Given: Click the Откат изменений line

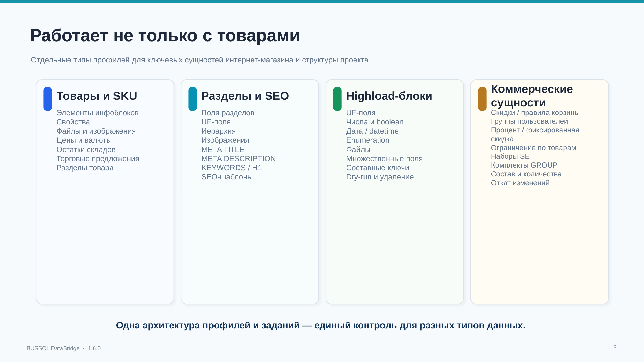Looking at the screenshot, I should (x=520, y=183).
